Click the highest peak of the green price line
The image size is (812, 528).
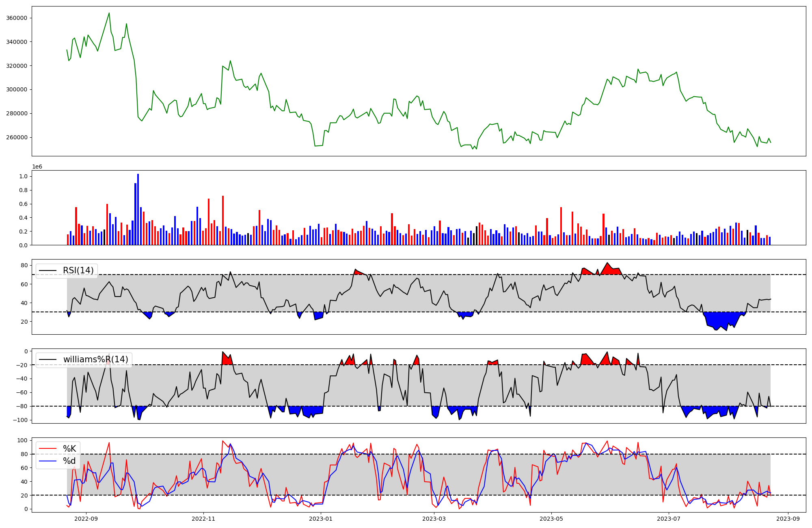[x=109, y=13]
